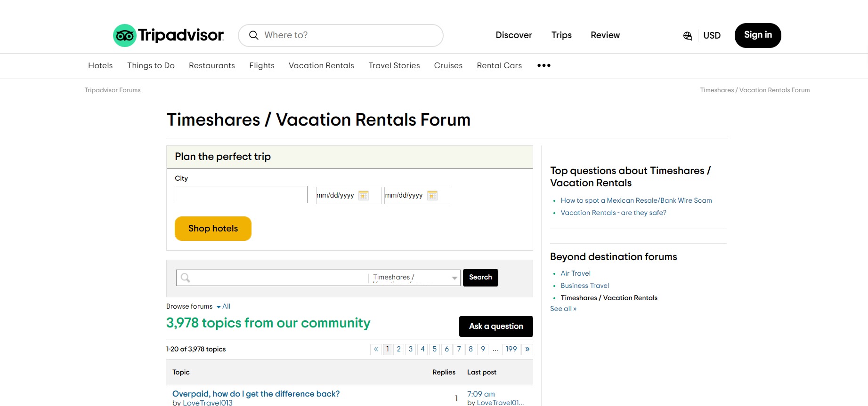Click the See all » link
The height and width of the screenshot is (406, 868).
(563, 309)
